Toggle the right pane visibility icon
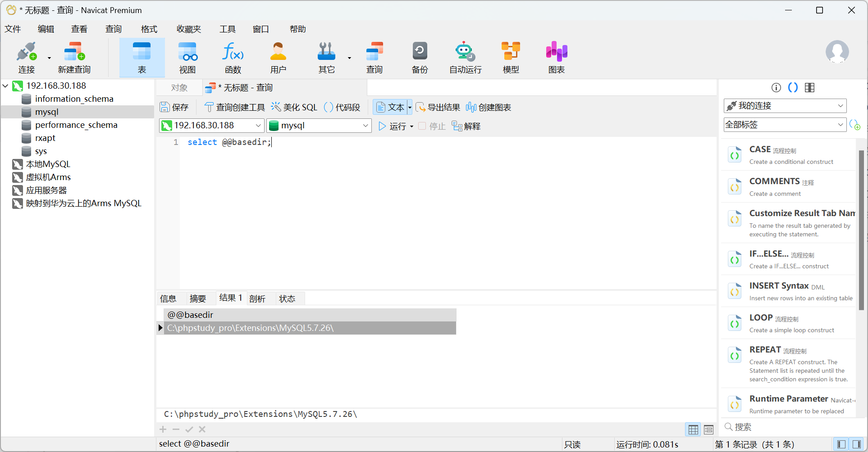The height and width of the screenshot is (452, 868). [857, 444]
